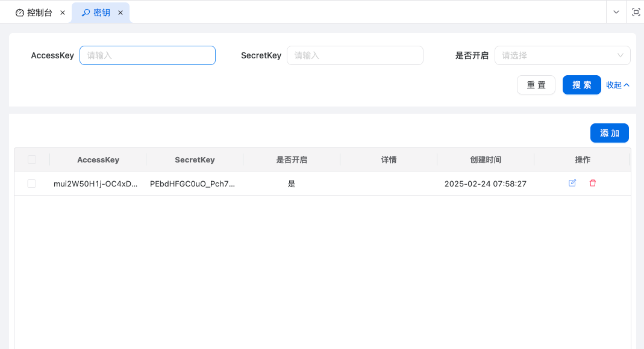Collapse the search form via 收起
This screenshot has height=349, width=644.
[x=617, y=85]
